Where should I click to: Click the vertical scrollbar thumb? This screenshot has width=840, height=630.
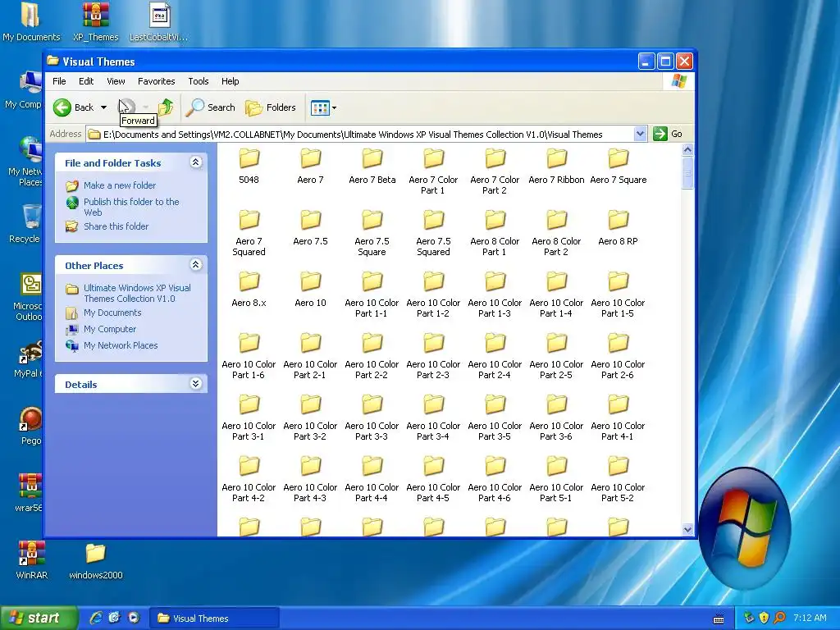tap(688, 173)
